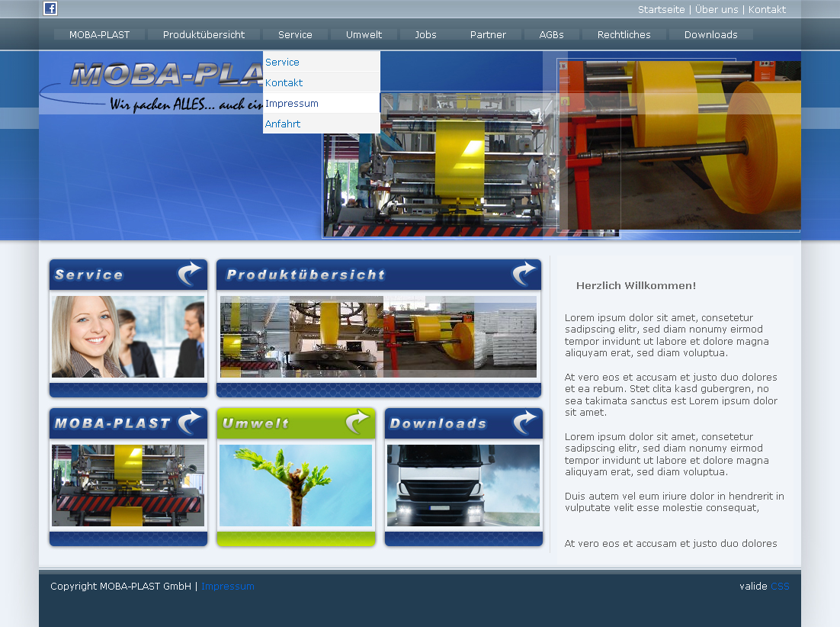
Task: Click the plant sprout image under Umwelt
Action: point(296,486)
